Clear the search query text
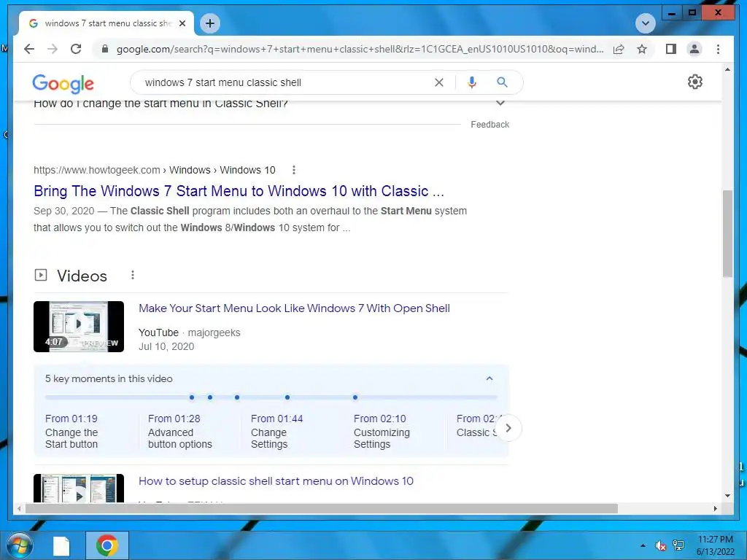Image resolution: width=747 pixels, height=560 pixels. [x=438, y=82]
